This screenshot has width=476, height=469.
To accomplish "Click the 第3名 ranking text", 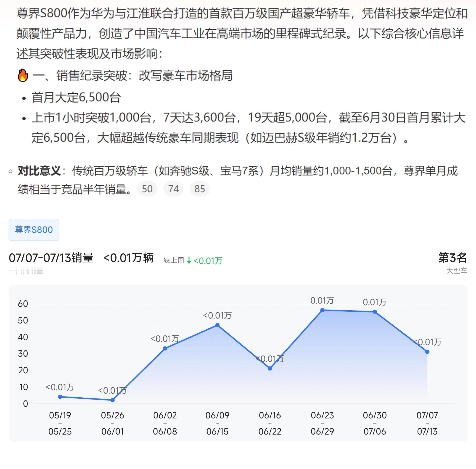I will [x=453, y=258].
